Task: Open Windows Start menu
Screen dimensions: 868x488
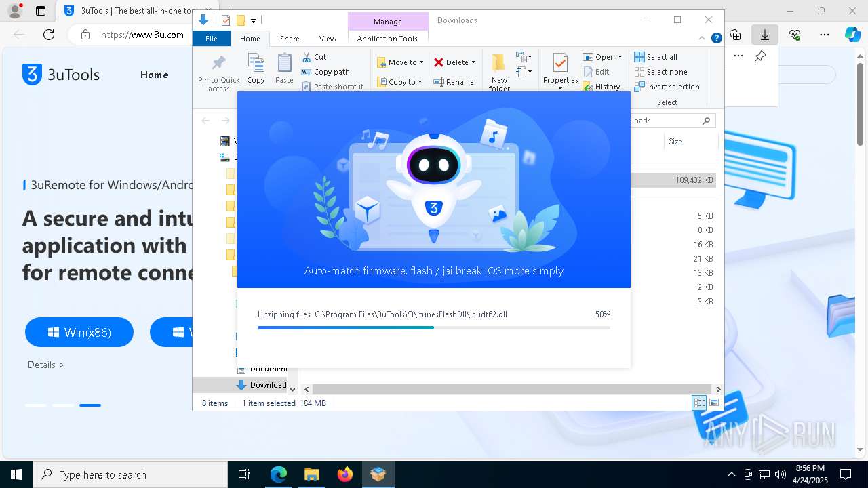Action: [16, 474]
